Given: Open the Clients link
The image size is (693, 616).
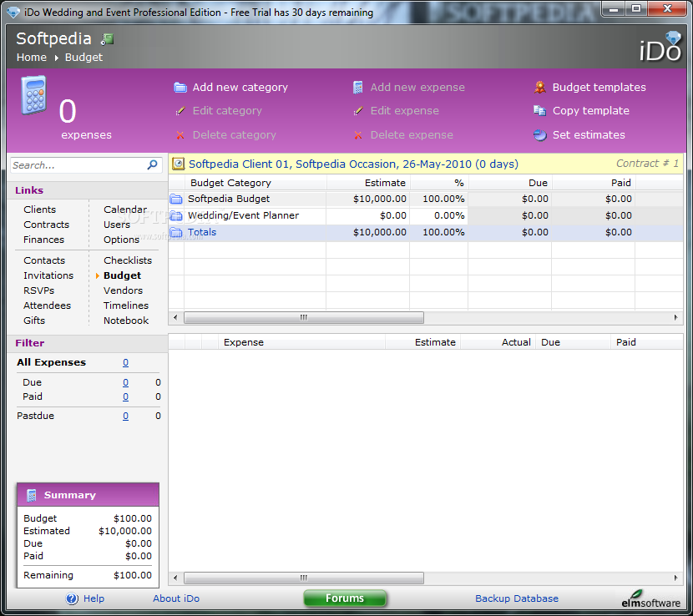Looking at the screenshot, I should (40, 210).
